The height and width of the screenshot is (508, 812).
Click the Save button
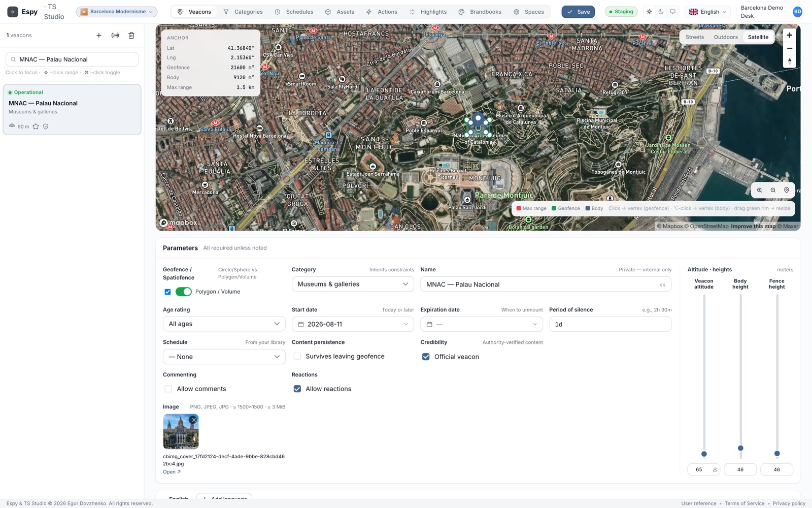578,12
